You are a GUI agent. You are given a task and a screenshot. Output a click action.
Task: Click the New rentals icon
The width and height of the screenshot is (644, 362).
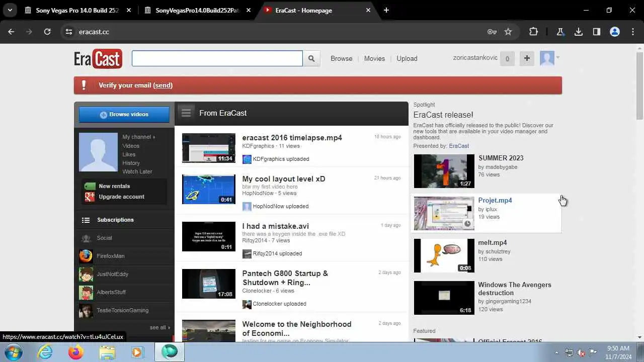90,186
